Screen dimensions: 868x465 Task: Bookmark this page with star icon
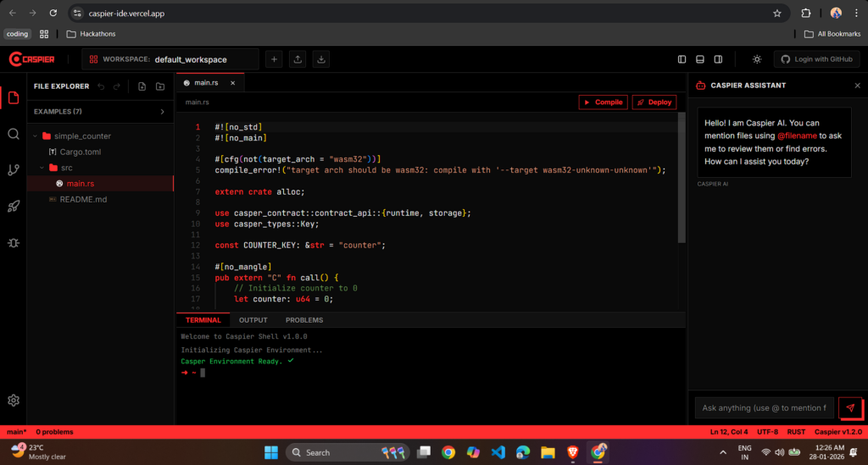(777, 14)
